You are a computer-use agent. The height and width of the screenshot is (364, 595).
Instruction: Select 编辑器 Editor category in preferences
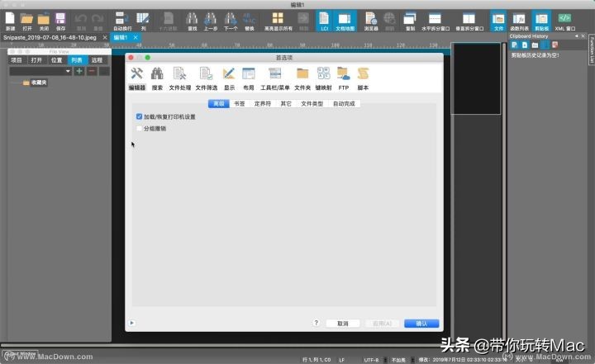(137, 78)
